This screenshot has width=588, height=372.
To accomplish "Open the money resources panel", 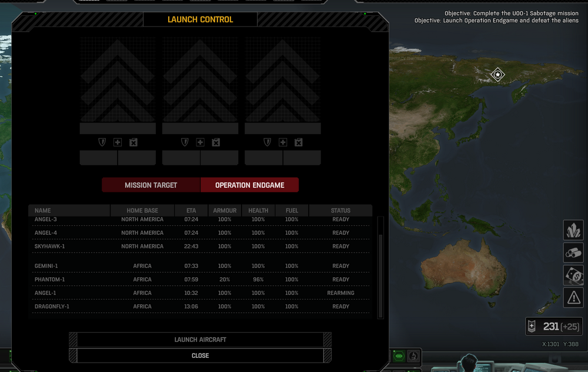I will click(573, 275).
